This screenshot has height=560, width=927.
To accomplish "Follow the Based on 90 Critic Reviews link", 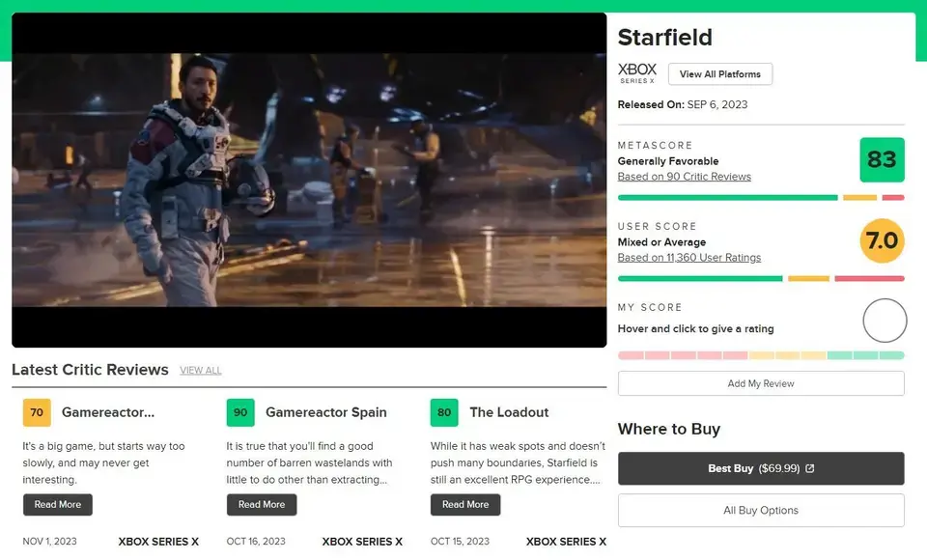I will click(684, 177).
